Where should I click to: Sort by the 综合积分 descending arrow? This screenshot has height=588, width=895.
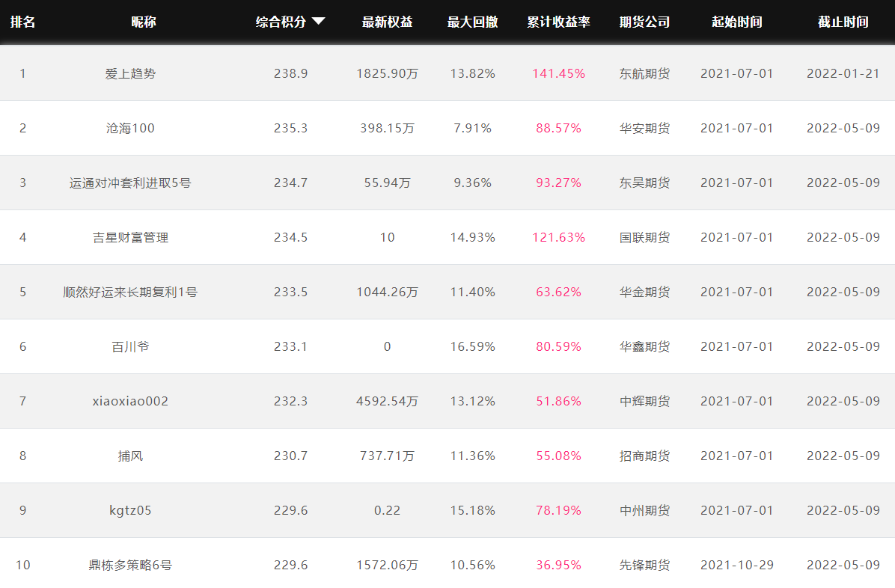click(x=319, y=22)
